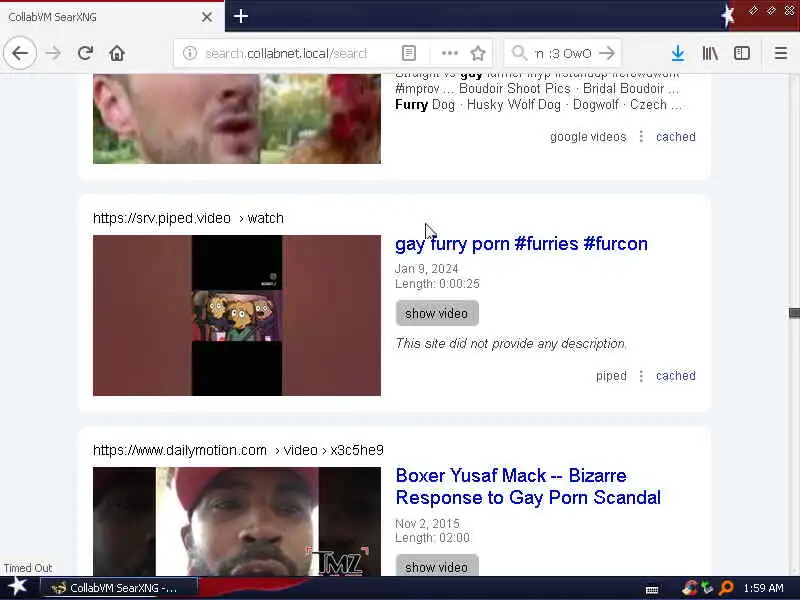Close the CollabVM SearXNG tab
This screenshot has width=800, height=600.
coord(207,17)
